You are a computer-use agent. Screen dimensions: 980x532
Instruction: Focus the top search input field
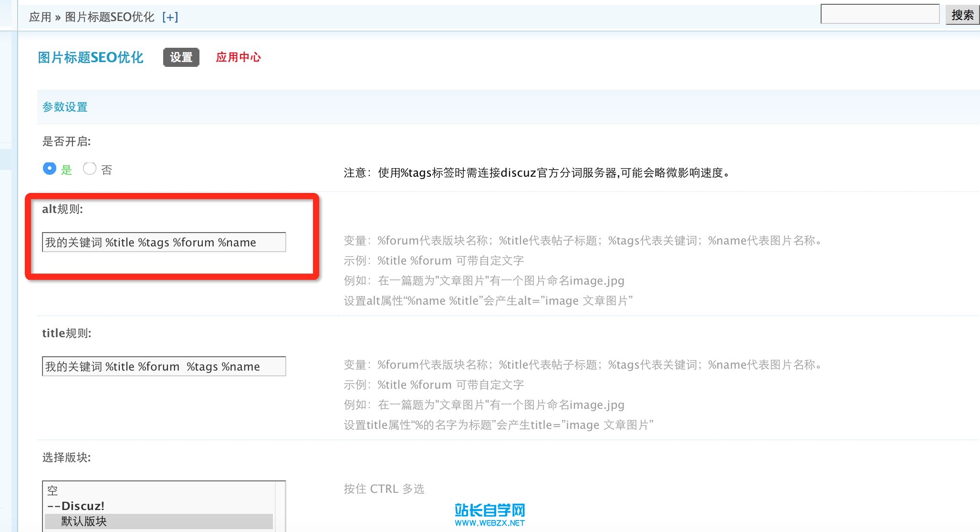[x=879, y=14]
